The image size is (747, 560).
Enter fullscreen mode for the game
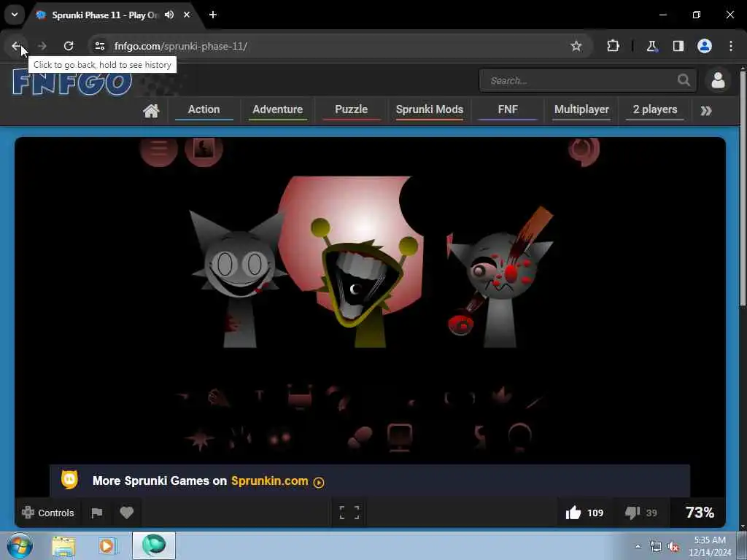[349, 513]
